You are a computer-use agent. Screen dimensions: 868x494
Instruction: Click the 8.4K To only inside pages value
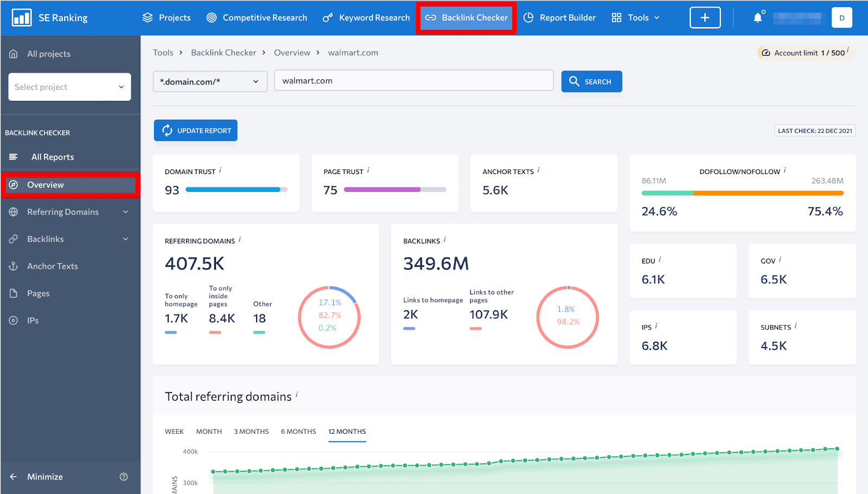pos(222,318)
